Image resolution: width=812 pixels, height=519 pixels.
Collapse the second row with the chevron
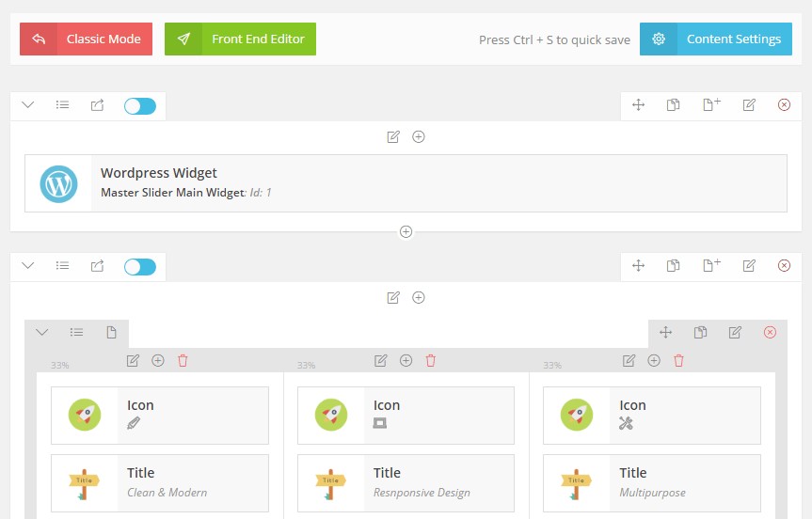click(x=28, y=266)
